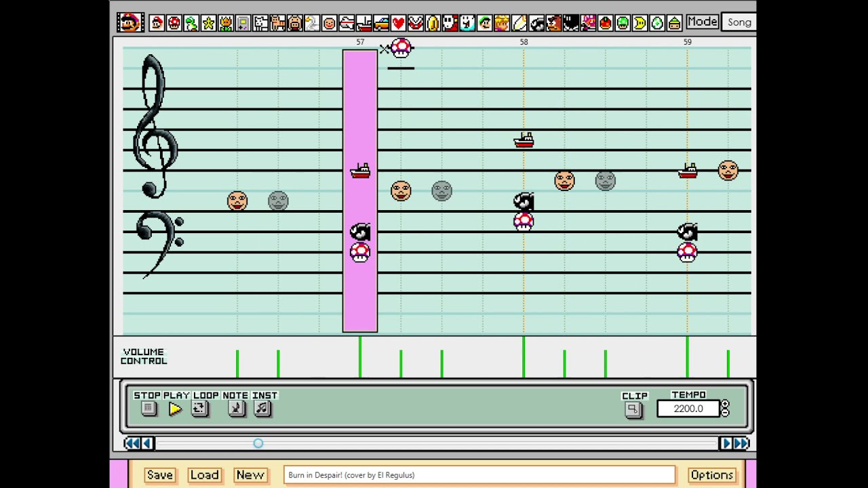
Task: Click the timeline scrollbar thumb
Action: 258,443
